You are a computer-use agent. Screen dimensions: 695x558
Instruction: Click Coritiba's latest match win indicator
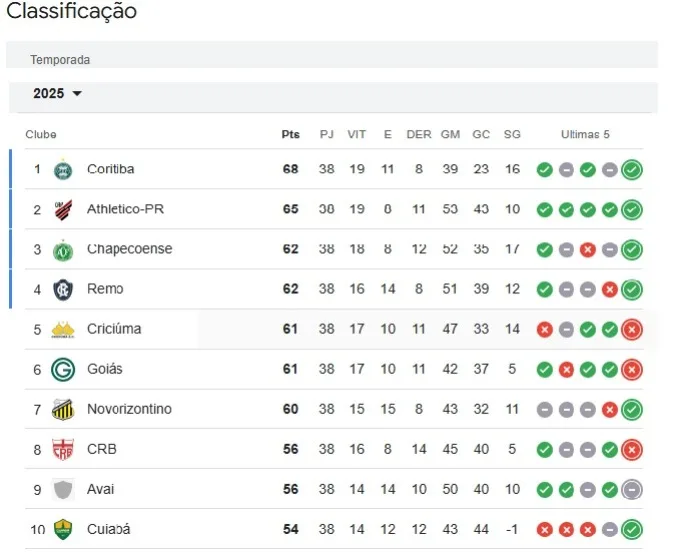[x=631, y=169]
